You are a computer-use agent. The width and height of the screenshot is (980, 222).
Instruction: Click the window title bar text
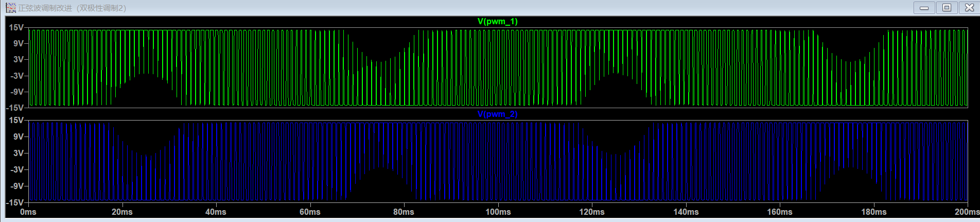click(x=72, y=8)
